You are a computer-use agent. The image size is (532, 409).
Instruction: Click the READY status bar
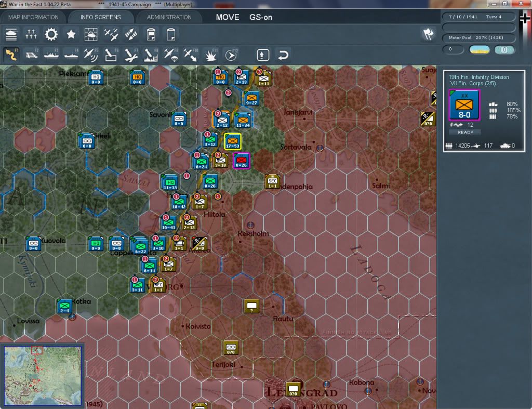(x=465, y=133)
